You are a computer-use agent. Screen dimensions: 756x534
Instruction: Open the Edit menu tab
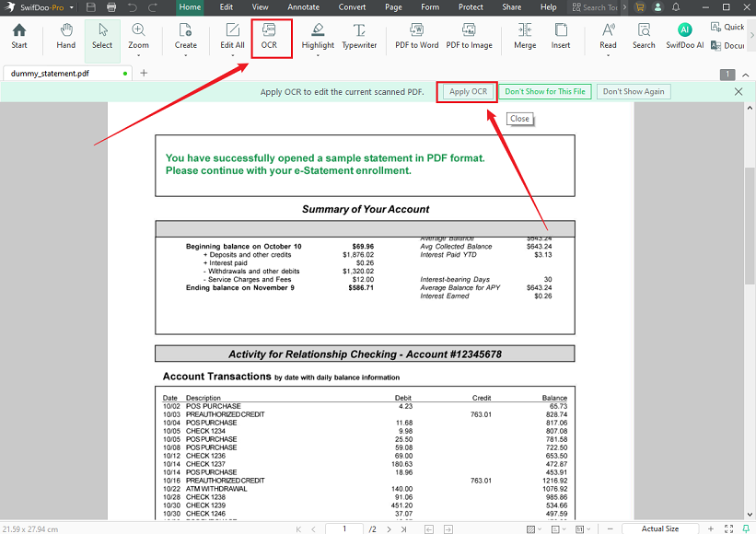pos(227,7)
